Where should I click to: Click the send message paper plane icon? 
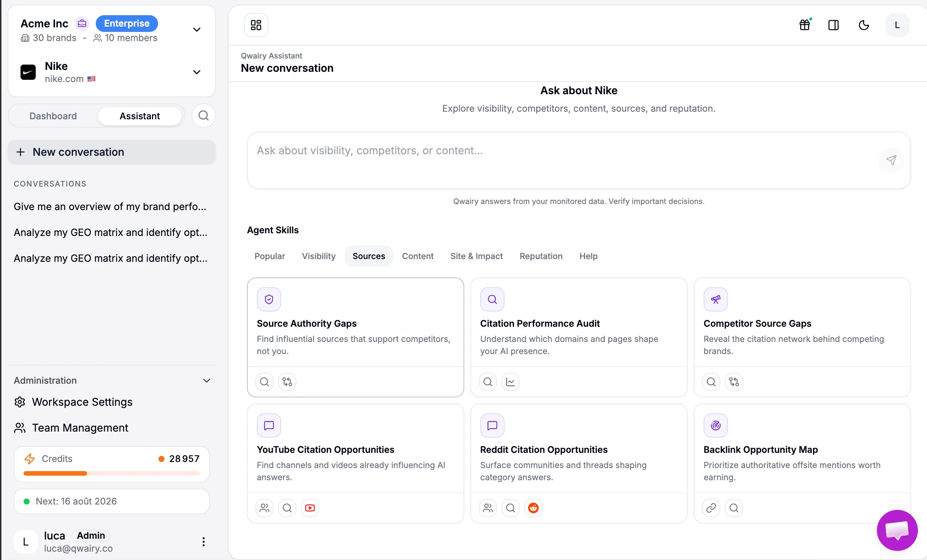point(891,160)
